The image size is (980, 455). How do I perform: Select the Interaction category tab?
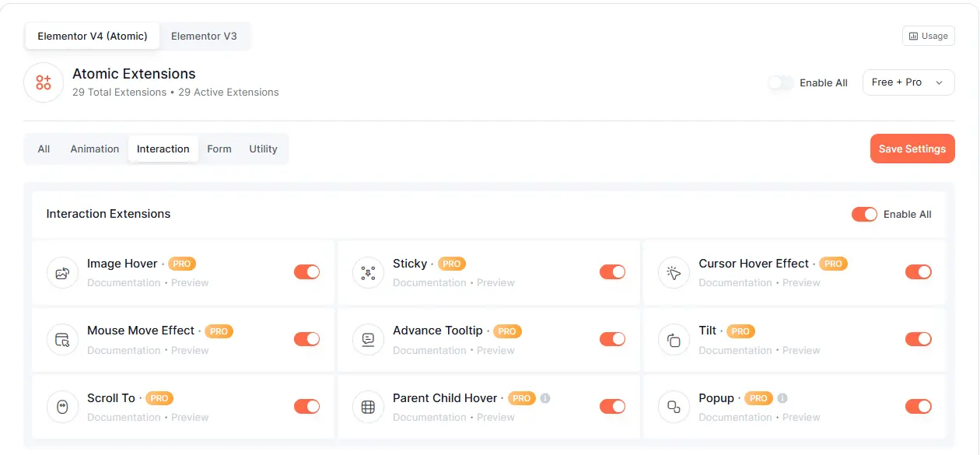(163, 149)
